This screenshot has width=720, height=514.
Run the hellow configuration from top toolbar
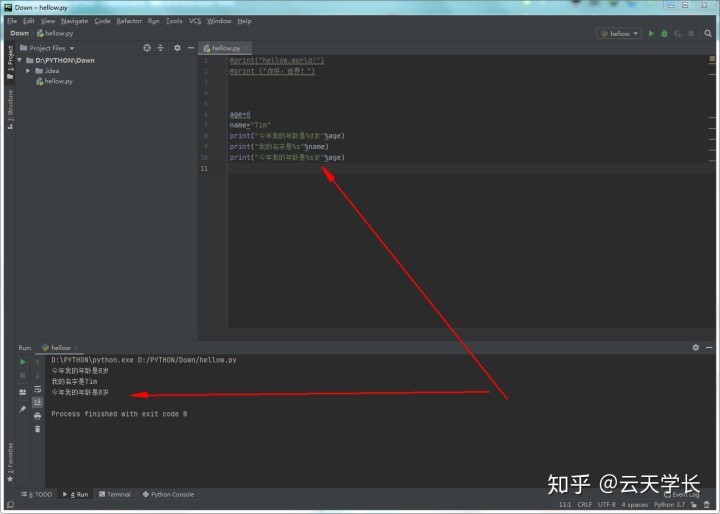point(651,34)
